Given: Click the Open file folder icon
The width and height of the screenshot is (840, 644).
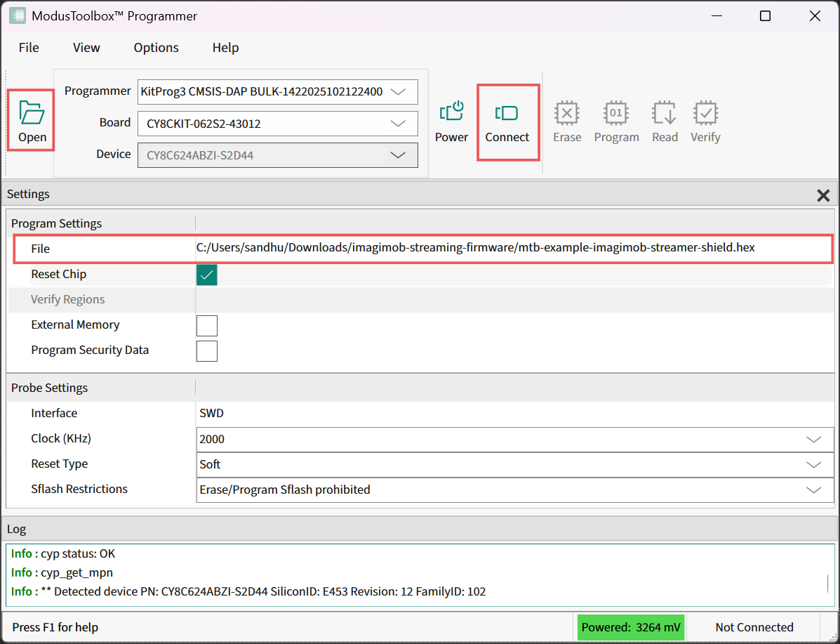Looking at the screenshot, I should tap(32, 112).
